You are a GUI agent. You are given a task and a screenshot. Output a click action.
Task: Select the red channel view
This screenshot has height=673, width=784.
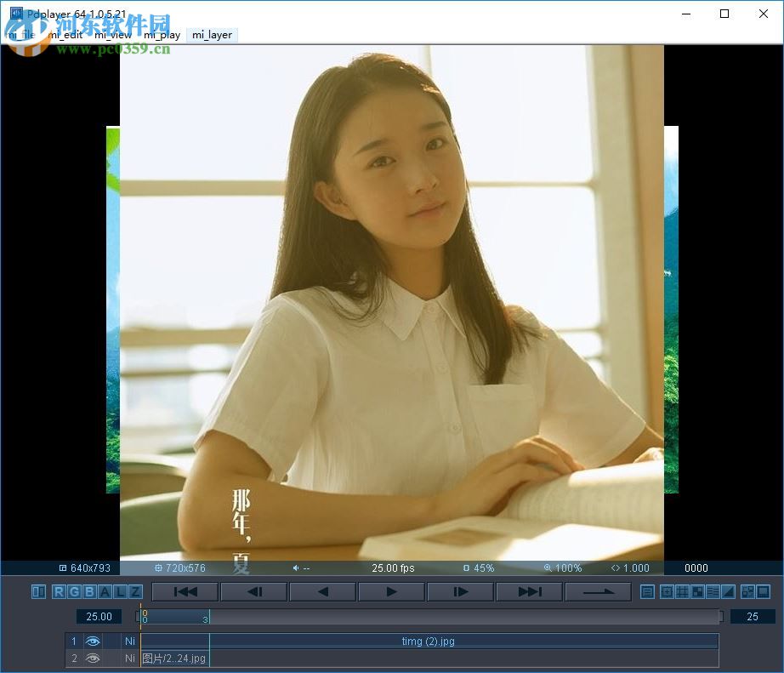(60, 591)
